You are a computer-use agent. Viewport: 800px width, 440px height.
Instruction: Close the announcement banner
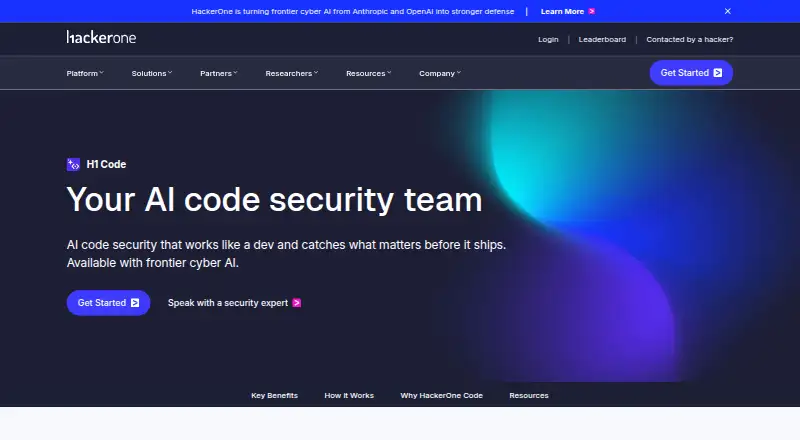(728, 11)
